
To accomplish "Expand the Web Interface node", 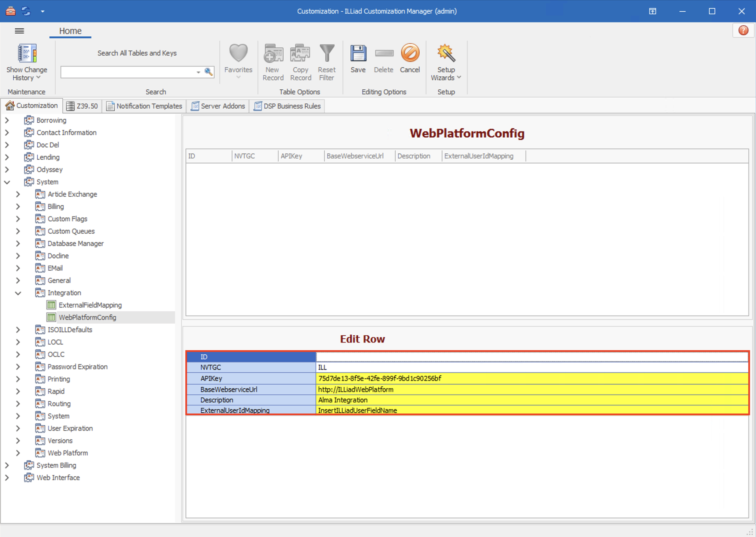I will 7,477.
